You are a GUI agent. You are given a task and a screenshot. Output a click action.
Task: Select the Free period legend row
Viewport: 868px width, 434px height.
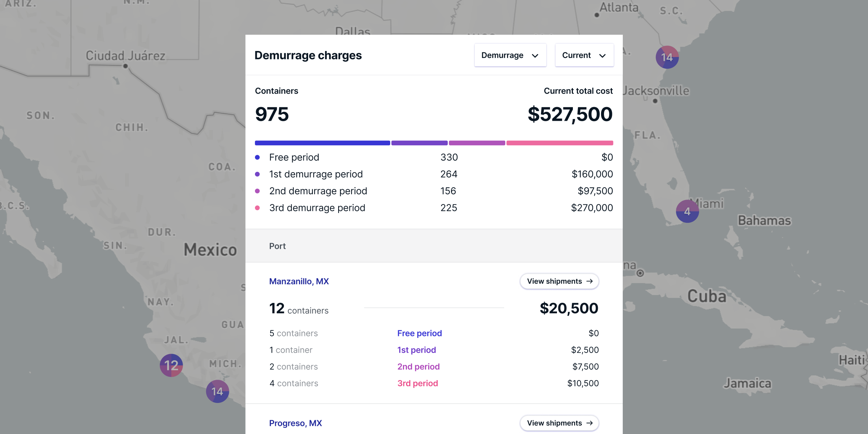point(294,157)
